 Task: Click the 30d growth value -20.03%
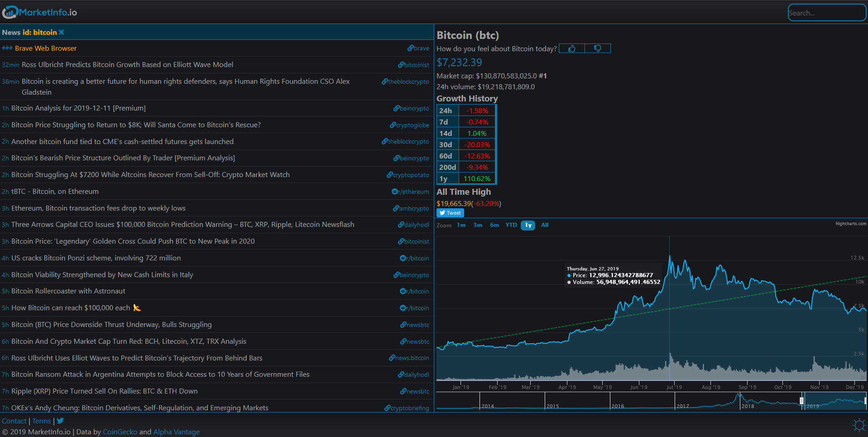[x=477, y=145]
